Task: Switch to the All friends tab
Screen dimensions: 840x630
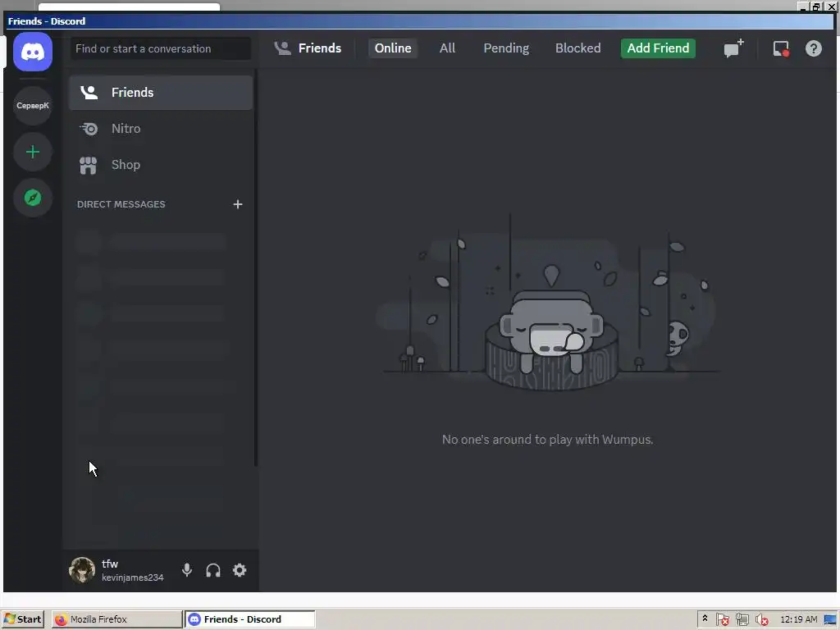Action: click(x=447, y=48)
